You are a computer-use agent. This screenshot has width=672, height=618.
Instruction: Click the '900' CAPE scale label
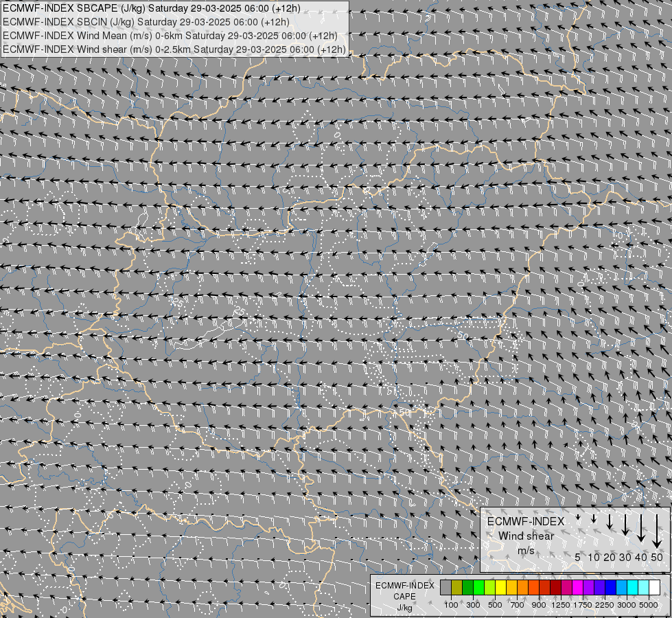point(539,605)
